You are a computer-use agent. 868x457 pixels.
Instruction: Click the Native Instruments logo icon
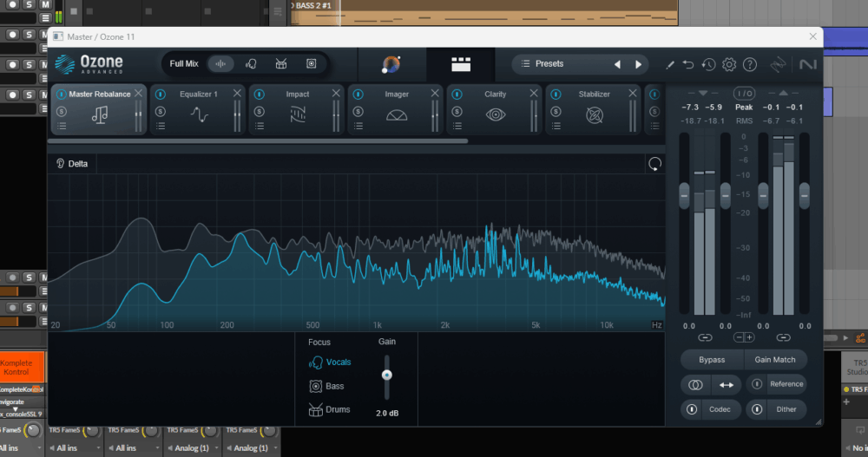point(808,65)
